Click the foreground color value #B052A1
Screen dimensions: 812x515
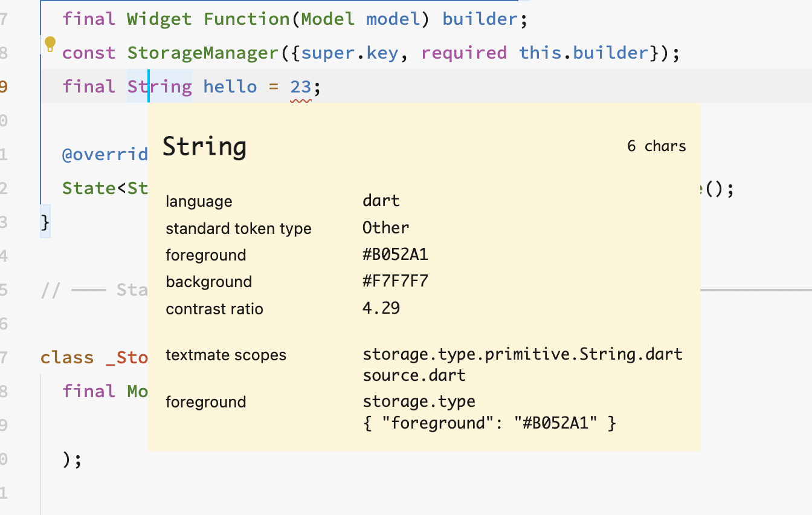(395, 254)
